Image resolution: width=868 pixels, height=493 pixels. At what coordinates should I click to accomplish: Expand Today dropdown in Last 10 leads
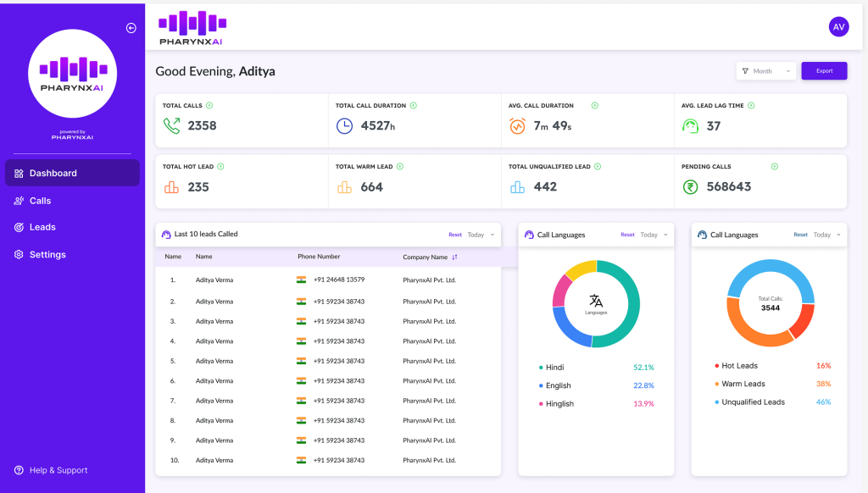click(481, 235)
